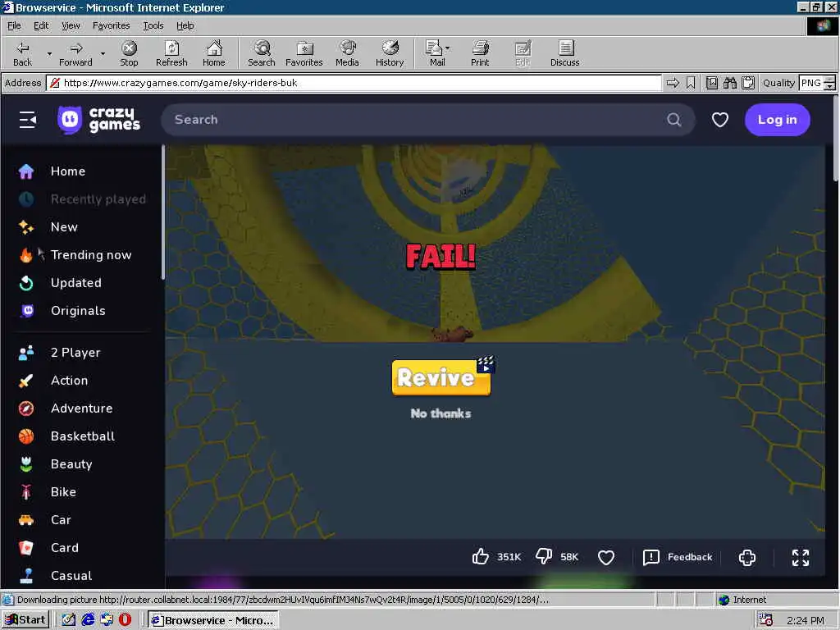
Task: Open the Help menu
Action: 185,25
